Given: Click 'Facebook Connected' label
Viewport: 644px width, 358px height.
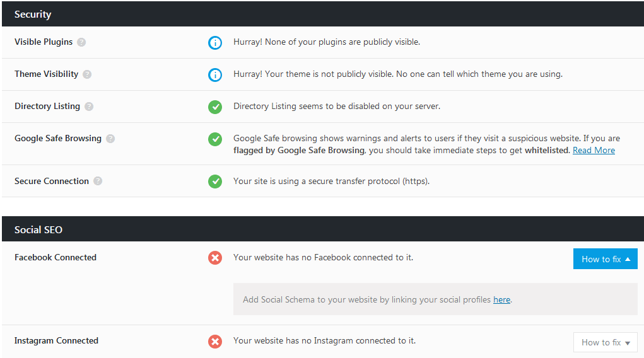Looking at the screenshot, I should point(56,257).
